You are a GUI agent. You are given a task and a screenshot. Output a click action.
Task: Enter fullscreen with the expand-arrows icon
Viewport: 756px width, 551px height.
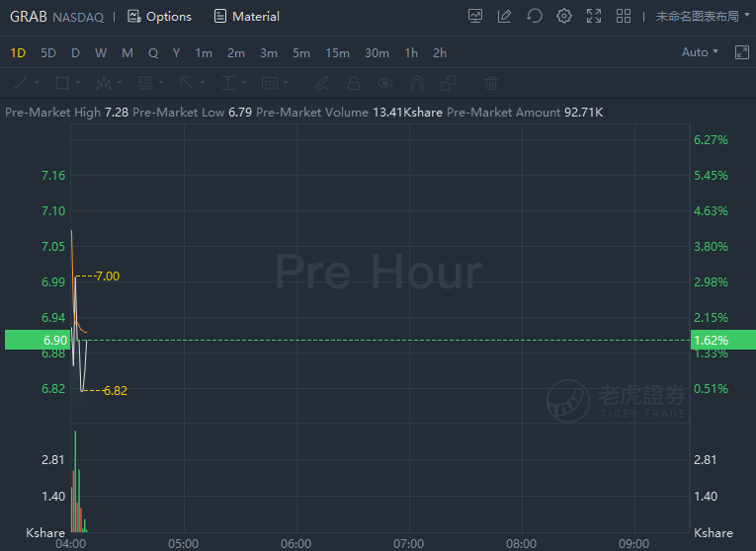[594, 16]
